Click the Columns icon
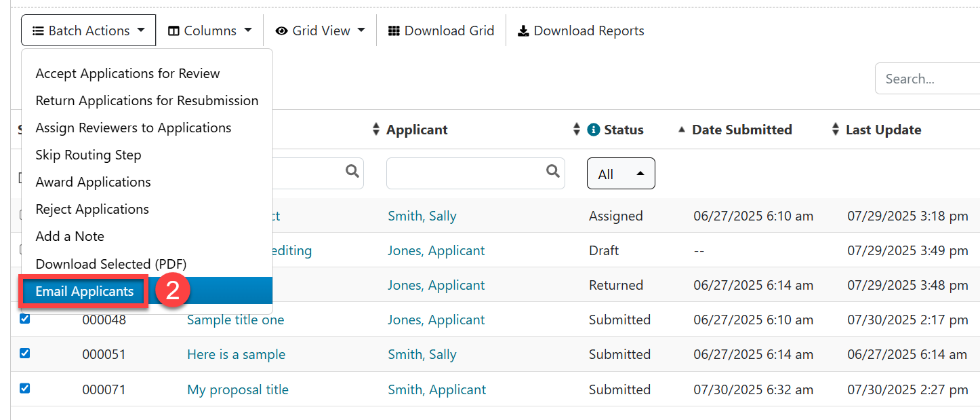This screenshot has height=420, width=980. 173,31
